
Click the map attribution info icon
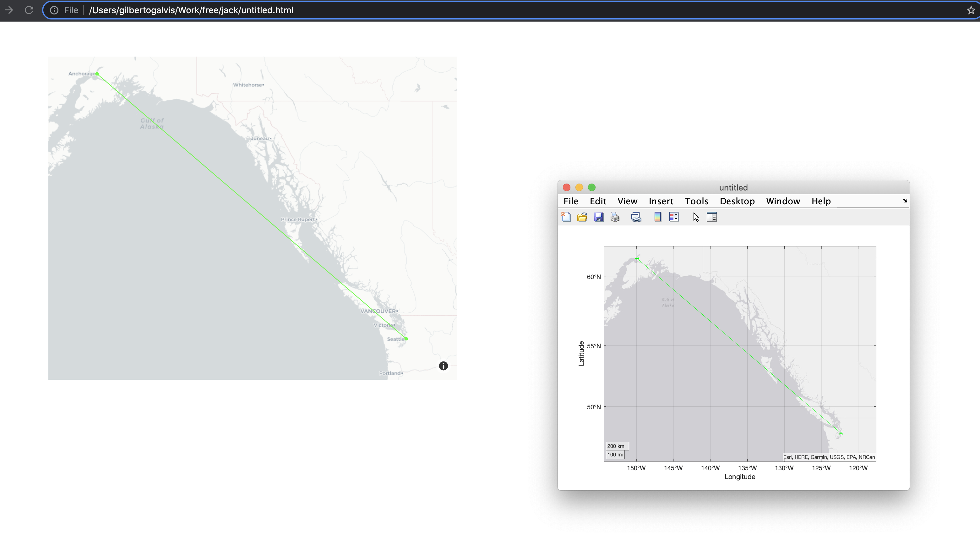point(443,366)
